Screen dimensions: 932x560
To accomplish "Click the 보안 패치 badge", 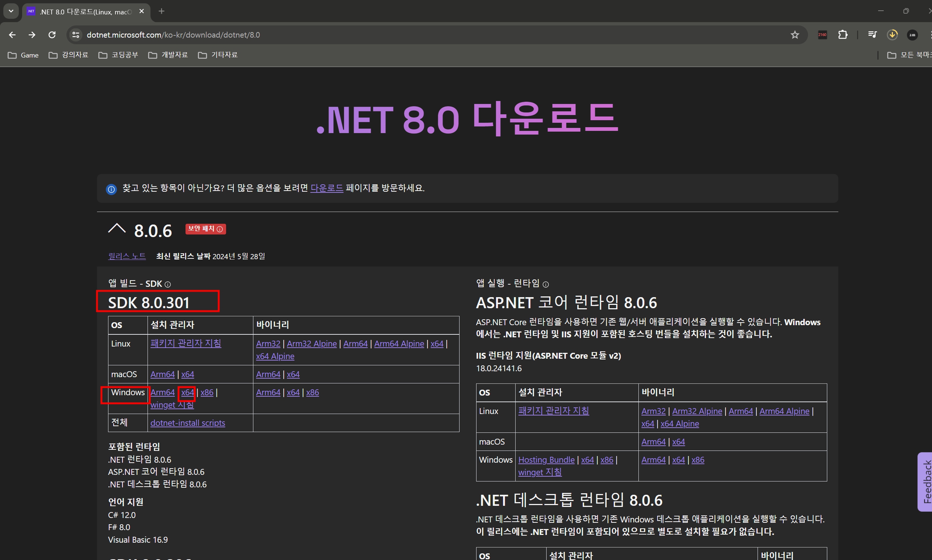I will (x=205, y=229).
